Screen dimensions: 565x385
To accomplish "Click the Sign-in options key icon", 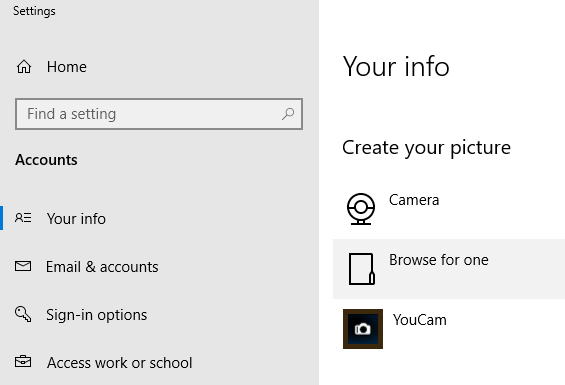I will [23, 314].
